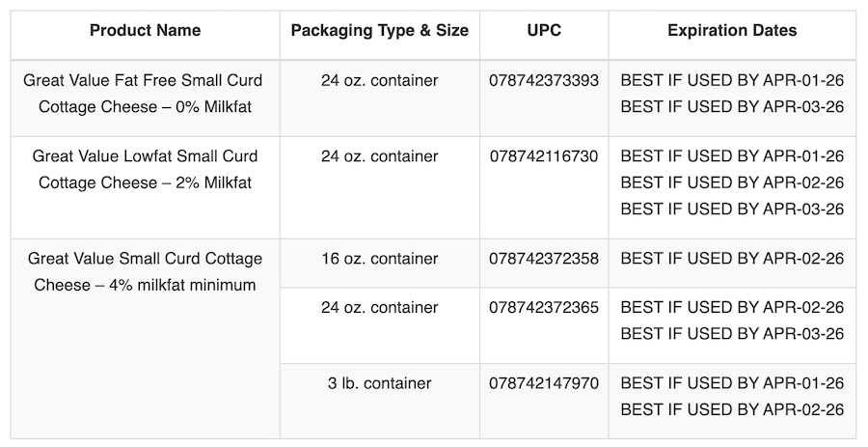Image resolution: width=868 pixels, height=447 pixels.
Task: Click 24 oz. container beside UPC 078742372365
Action: pos(379,308)
